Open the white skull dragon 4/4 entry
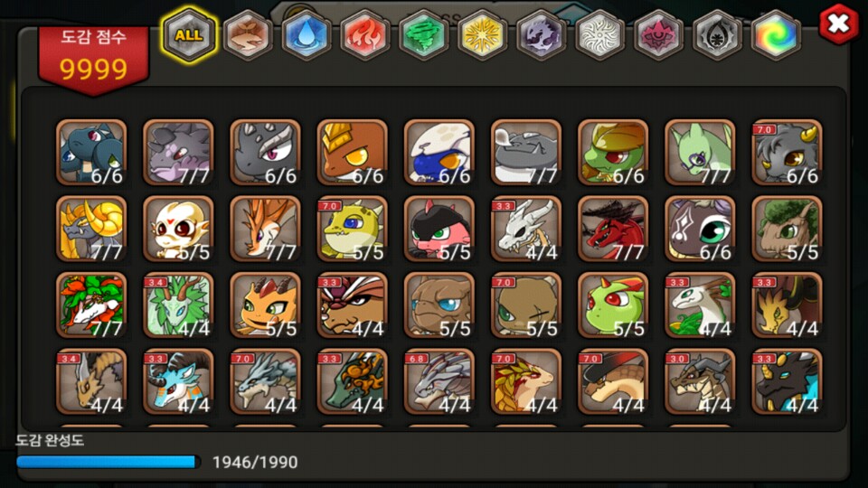The width and height of the screenshot is (868, 488). click(x=526, y=229)
